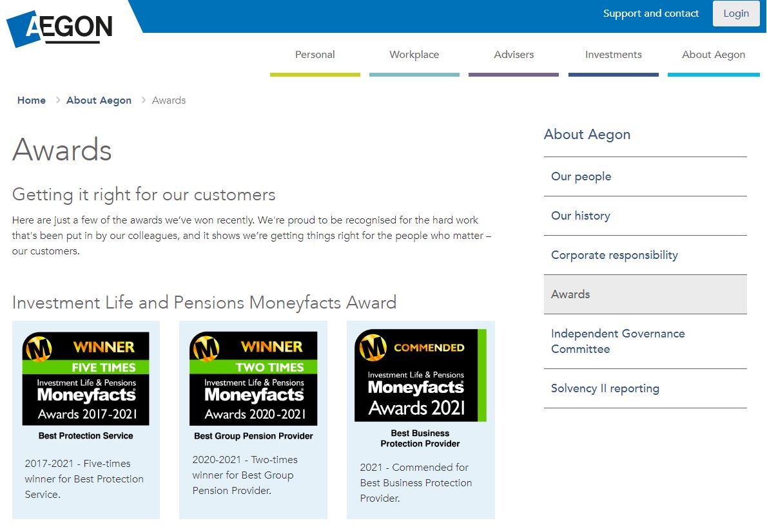
Task: Open Solvency II reporting sidebar item
Action: (645, 388)
